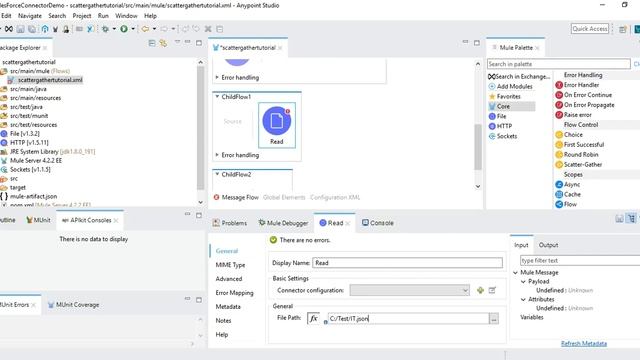
Task: Toggle Link with Editor in Package Explorer
Action: point(163,43)
